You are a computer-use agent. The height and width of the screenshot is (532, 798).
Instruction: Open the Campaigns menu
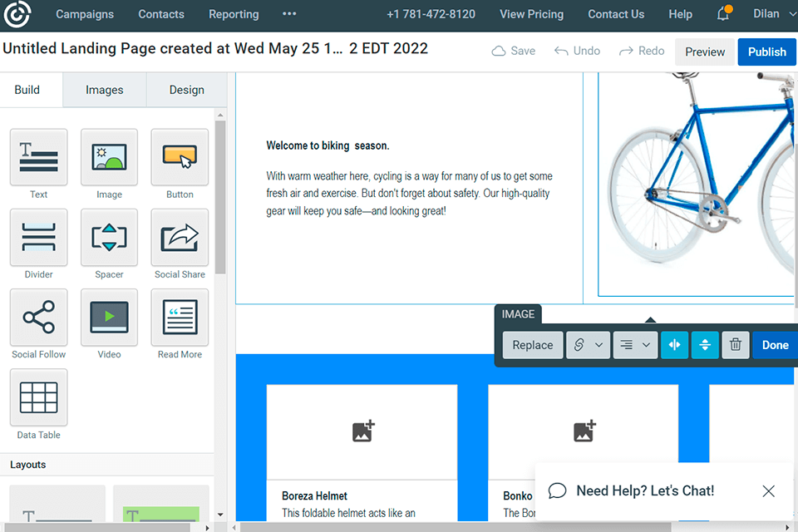coord(85,14)
